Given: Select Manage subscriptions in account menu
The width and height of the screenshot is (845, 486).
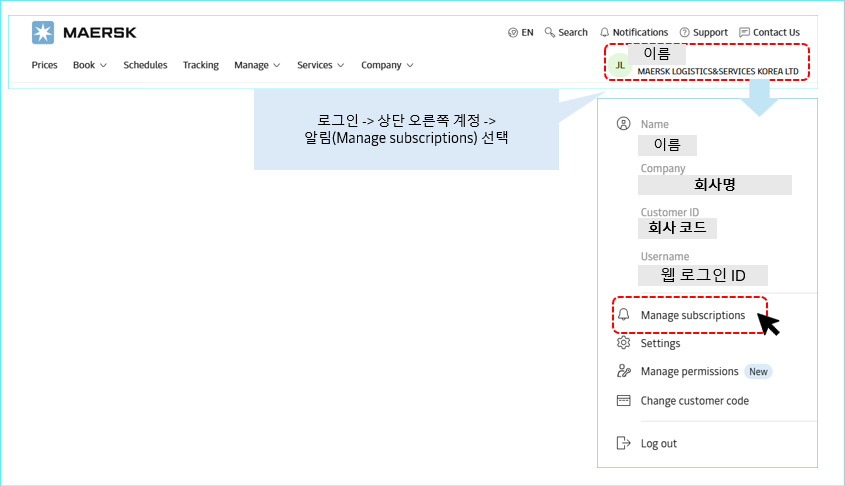Looking at the screenshot, I should point(692,315).
